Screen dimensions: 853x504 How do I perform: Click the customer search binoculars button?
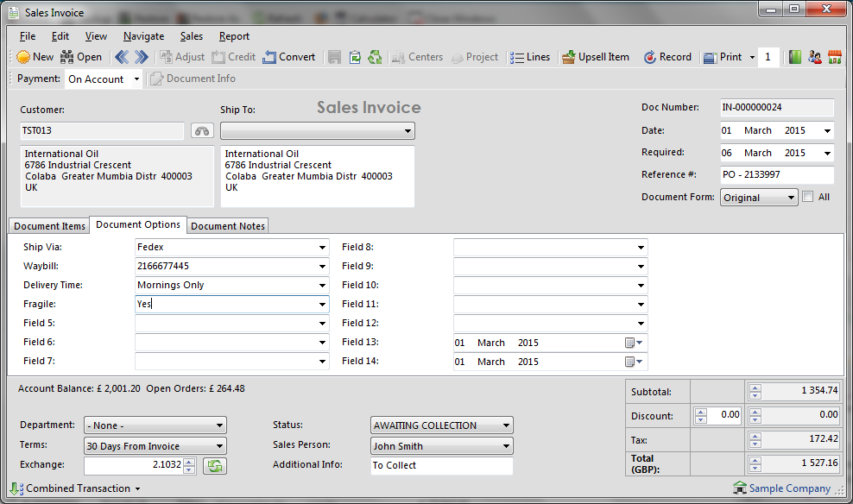(202, 131)
